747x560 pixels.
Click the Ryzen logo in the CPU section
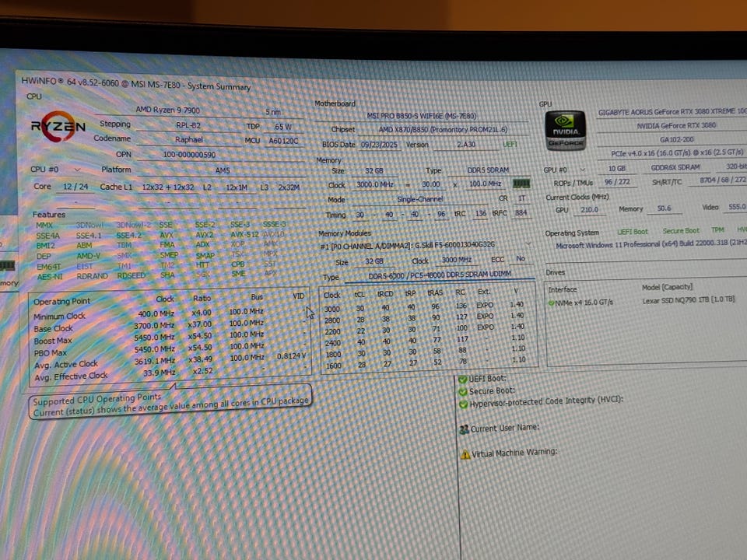pos(58,127)
